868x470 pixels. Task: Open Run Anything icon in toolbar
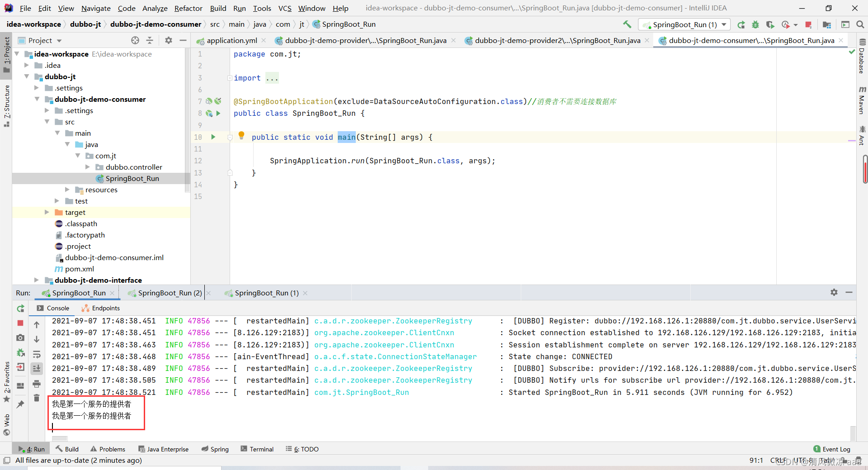pos(845,24)
